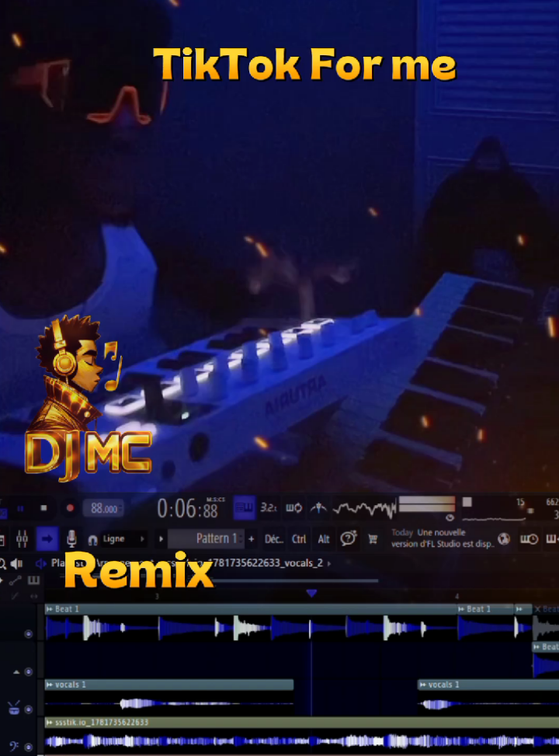This screenshot has width=559, height=756.
Task: Toggle the magnet snap icon
Action: pyautogui.click(x=92, y=539)
